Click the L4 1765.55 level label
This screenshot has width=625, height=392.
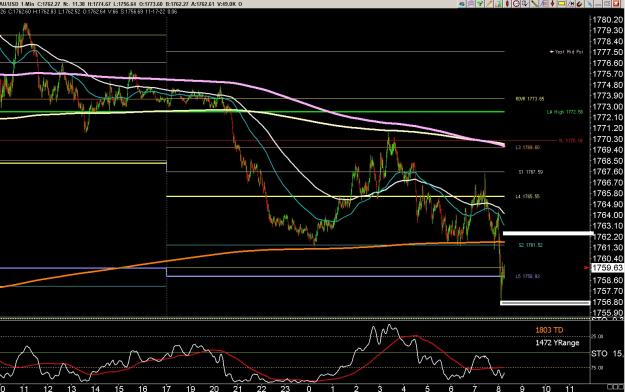coord(528,197)
